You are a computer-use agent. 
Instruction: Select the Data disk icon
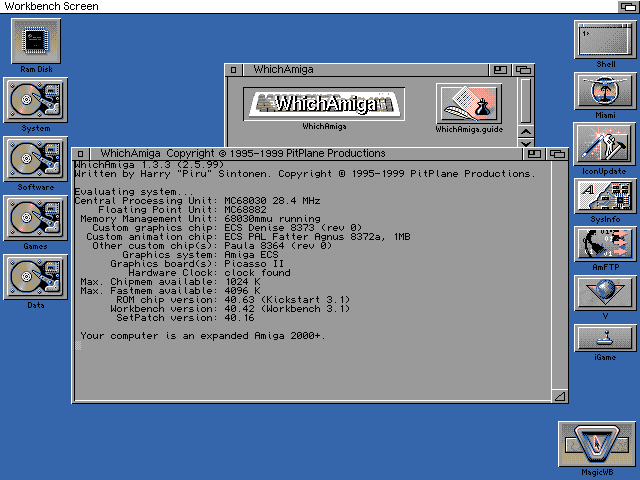pyautogui.click(x=36, y=277)
